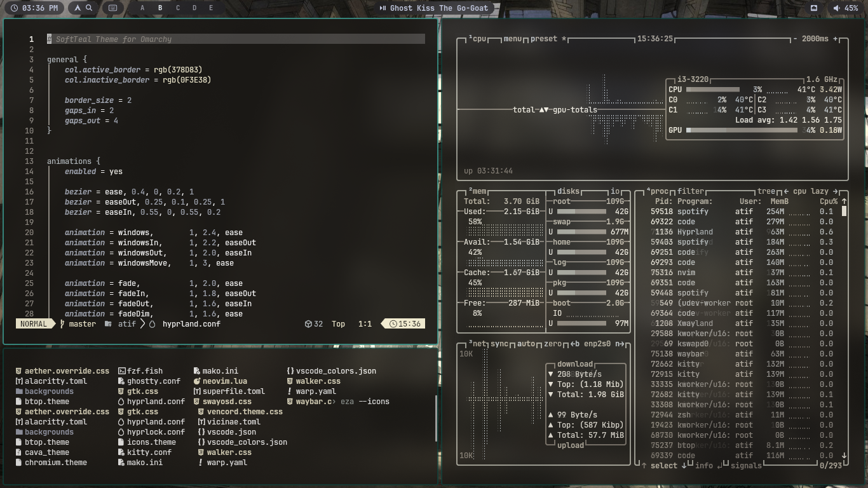Click the down arrow beside select in btop
The width and height of the screenshot is (868, 488).
(x=684, y=466)
